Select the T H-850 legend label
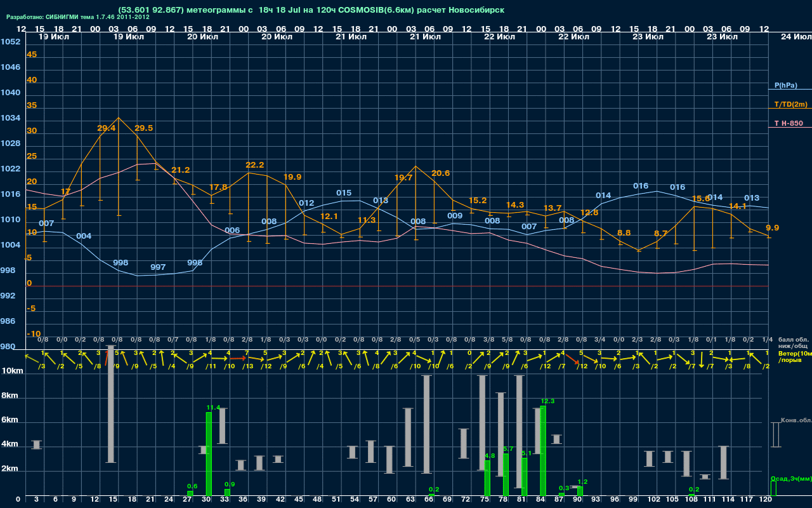The image size is (812, 508). [x=787, y=123]
